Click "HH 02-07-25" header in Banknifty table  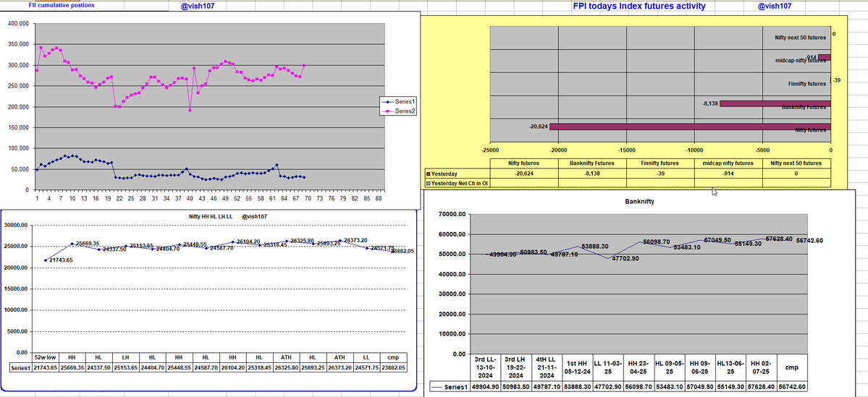point(761,367)
